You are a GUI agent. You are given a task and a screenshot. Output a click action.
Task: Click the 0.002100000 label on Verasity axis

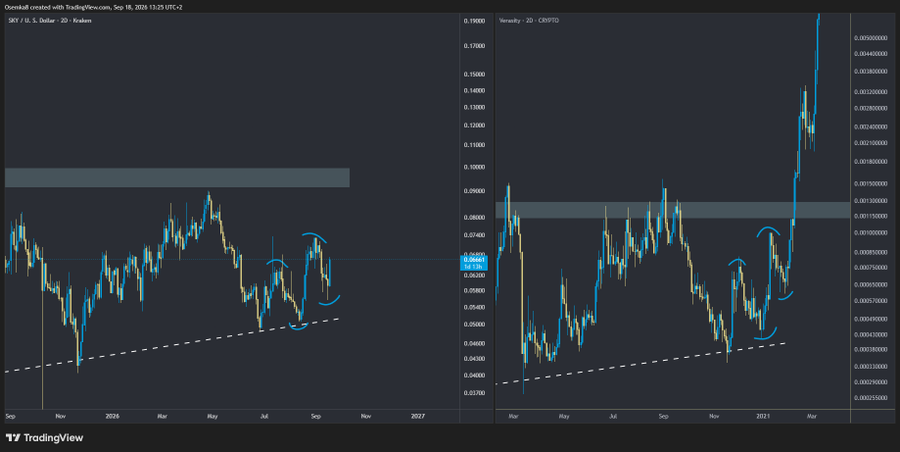(x=871, y=144)
